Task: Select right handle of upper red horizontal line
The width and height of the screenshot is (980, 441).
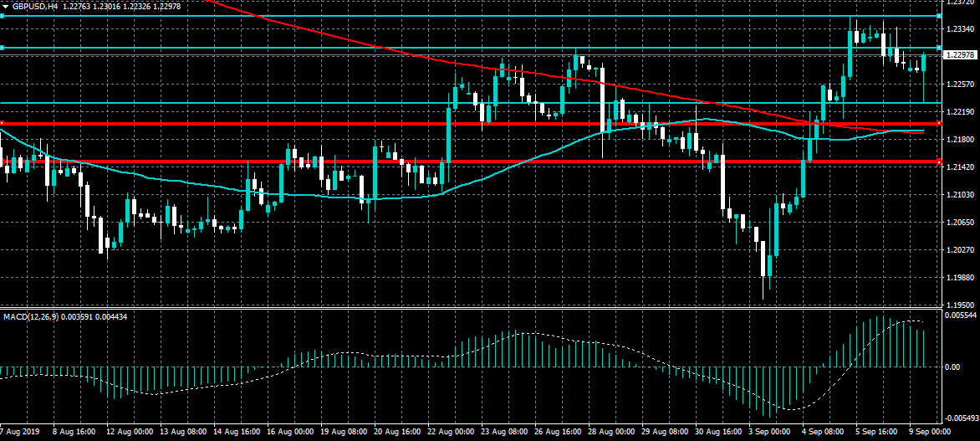Action: pyautogui.click(x=939, y=123)
